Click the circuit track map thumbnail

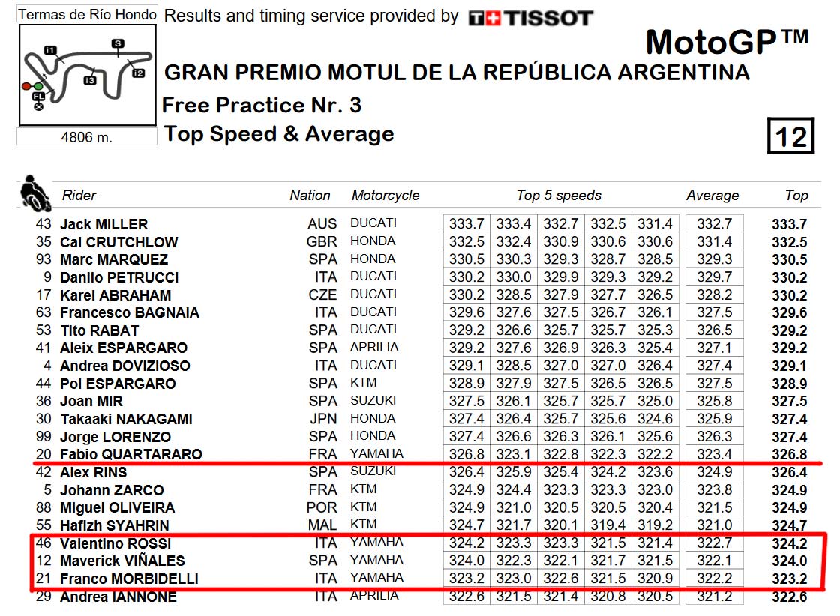(x=87, y=76)
